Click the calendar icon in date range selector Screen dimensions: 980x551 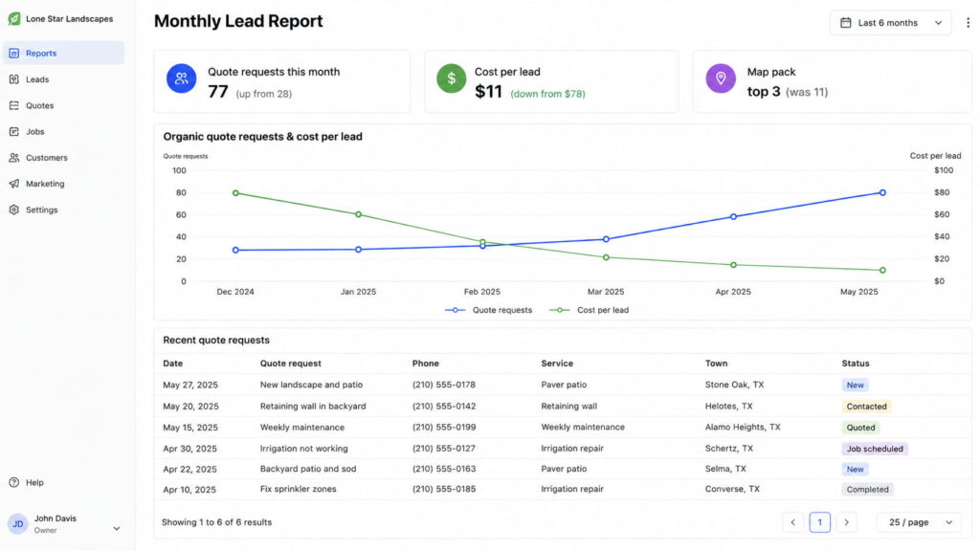846,23
